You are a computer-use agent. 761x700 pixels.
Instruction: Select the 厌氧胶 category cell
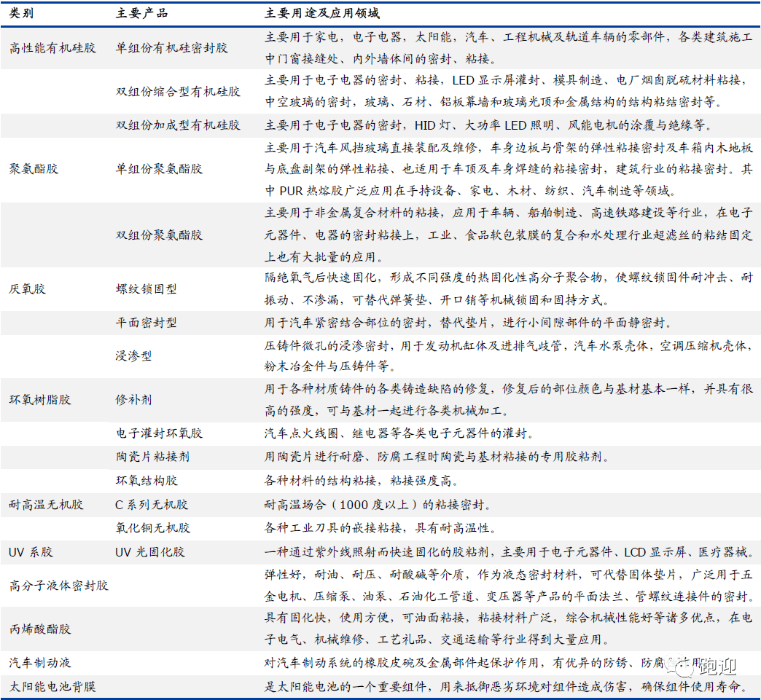coord(28,289)
